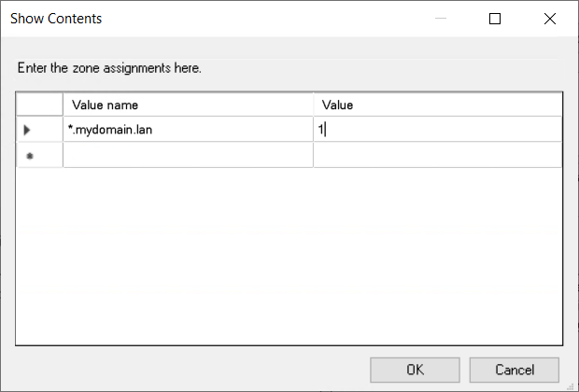Maximize the Show Contents window
The height and width of the screenshot is (392, 579).
(495, 19)
